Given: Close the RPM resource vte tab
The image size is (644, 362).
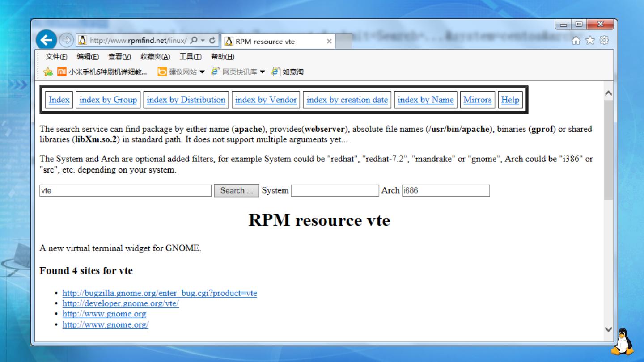Looking at the screenshot, I should 329,41.
